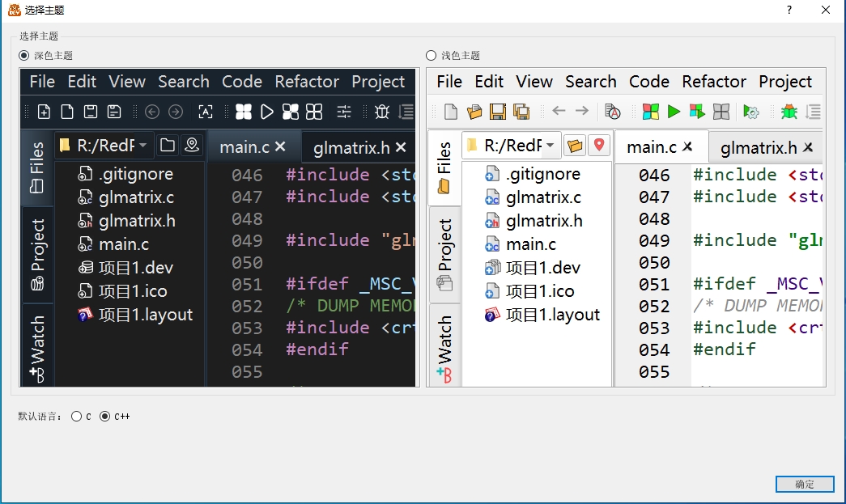This screenshot has width=846, height=504.
Task: Click the green Run icon in light preview
Action: point(674,112)
